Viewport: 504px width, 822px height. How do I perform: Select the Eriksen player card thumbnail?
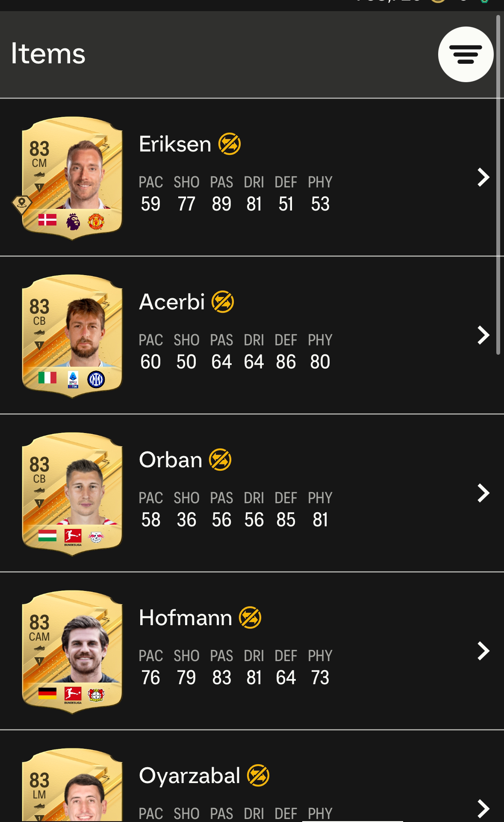point(72,178)
